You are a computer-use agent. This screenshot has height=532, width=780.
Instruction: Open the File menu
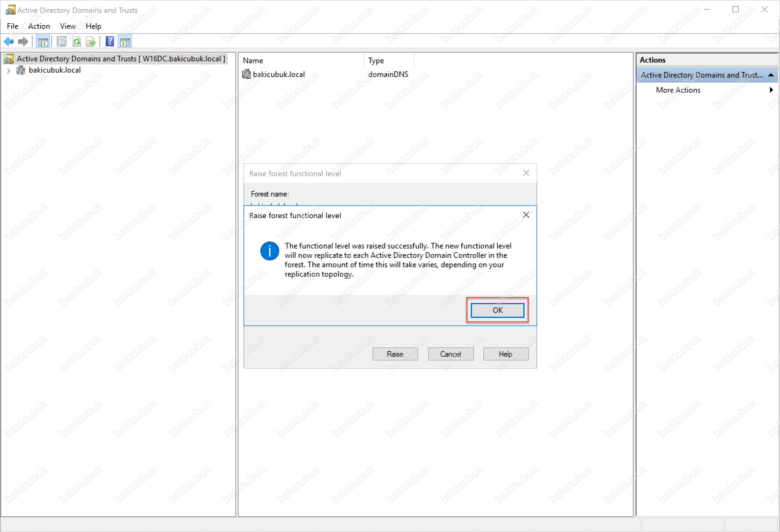pyautogui.click(x=13, y=26)
